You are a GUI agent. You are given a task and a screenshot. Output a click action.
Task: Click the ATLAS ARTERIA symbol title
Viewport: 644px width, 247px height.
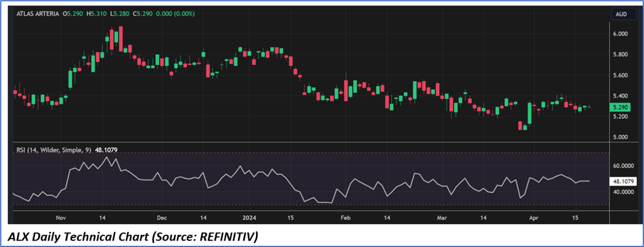tap(38, 14)
